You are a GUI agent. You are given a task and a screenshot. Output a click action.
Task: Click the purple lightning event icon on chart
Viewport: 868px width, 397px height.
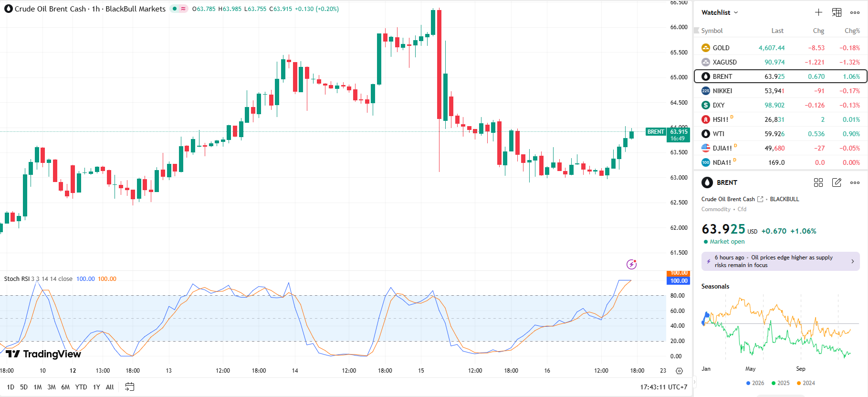(631, 264)
